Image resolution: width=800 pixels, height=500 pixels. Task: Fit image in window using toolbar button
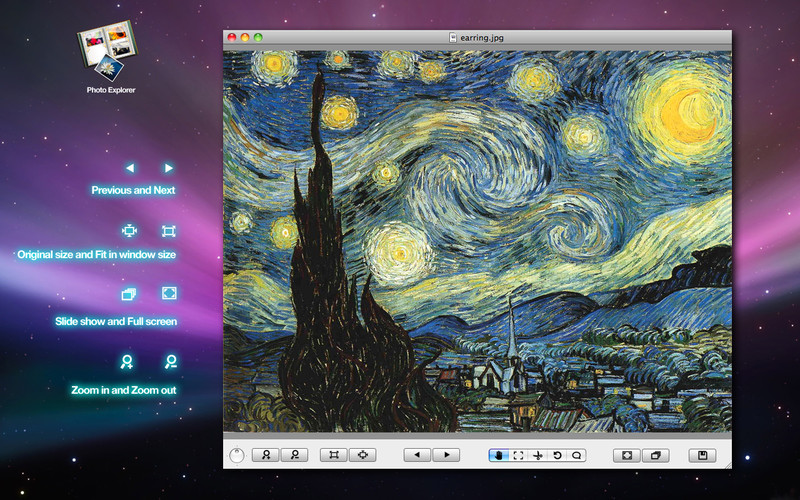334,455
